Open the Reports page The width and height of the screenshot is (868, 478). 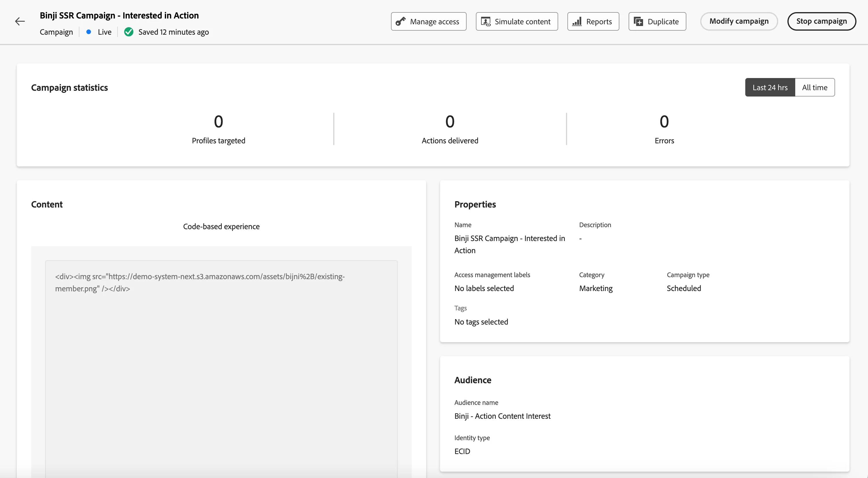pyautogui.click(x=593, y=22)
